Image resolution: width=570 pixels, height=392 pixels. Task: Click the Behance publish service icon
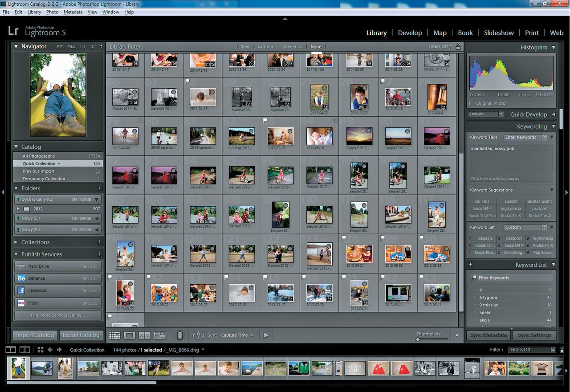pos(21,278)
